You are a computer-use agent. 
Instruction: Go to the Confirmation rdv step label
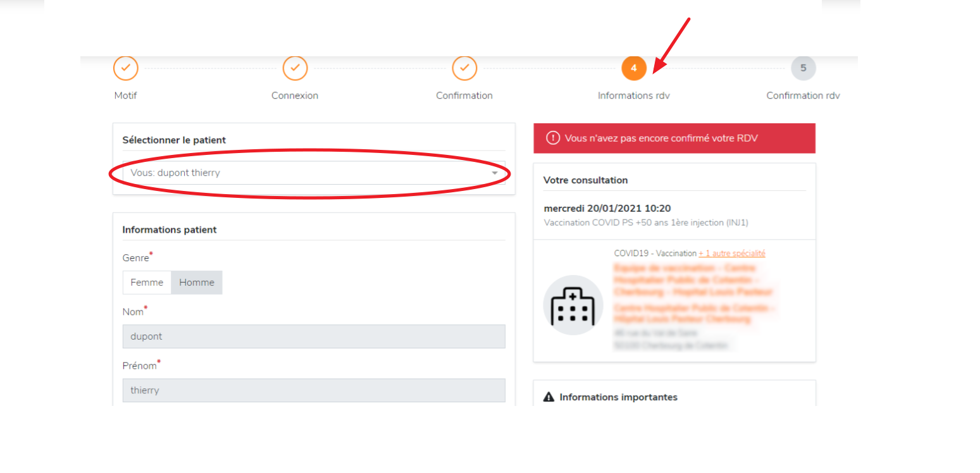(803, 95)
